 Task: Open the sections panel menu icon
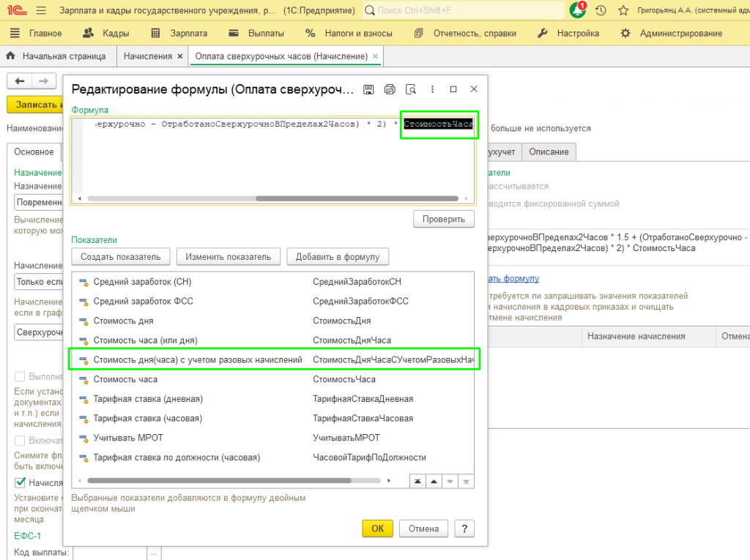(15, 33)
